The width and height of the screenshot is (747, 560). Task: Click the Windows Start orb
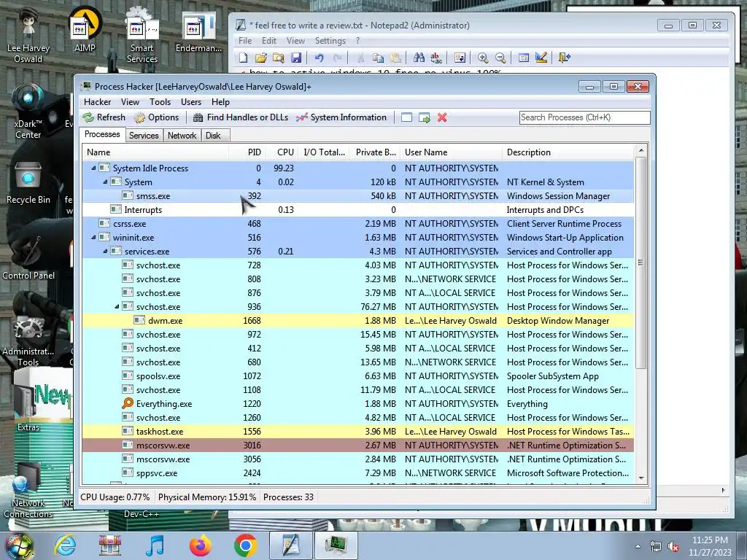click(19, 545)
